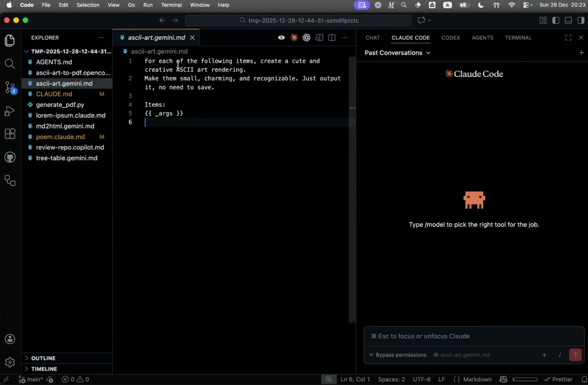The image size is (588, 385).
Task: Open the Spaces: 2 indentation selector
Action: pos(391,379)
